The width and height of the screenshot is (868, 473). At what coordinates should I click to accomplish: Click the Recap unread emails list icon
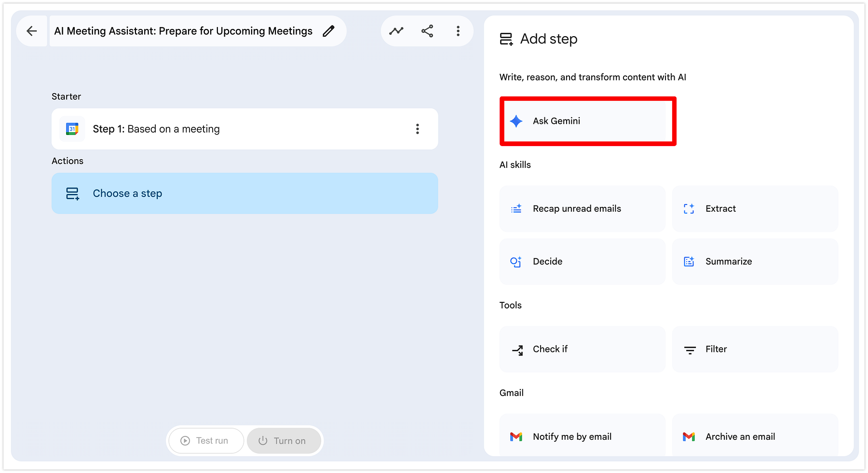(516, 209)
